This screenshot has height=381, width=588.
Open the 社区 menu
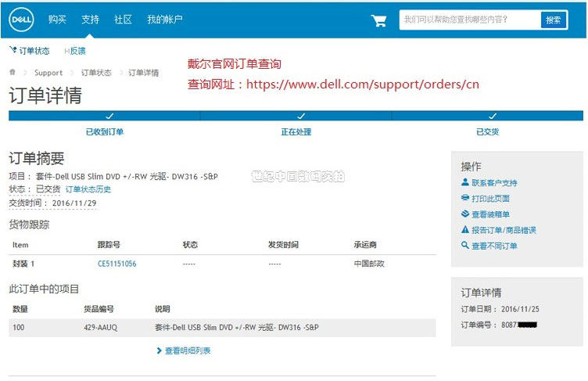[123, 19]
